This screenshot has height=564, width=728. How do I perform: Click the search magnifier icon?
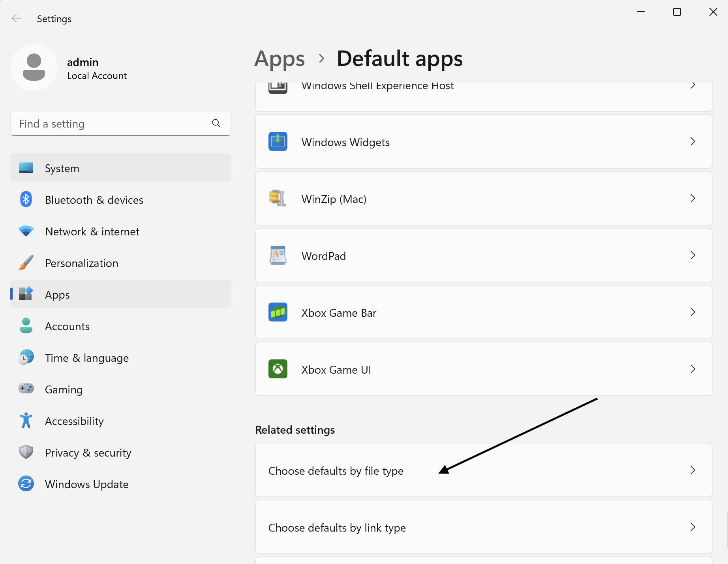click(x=216, y=123)
